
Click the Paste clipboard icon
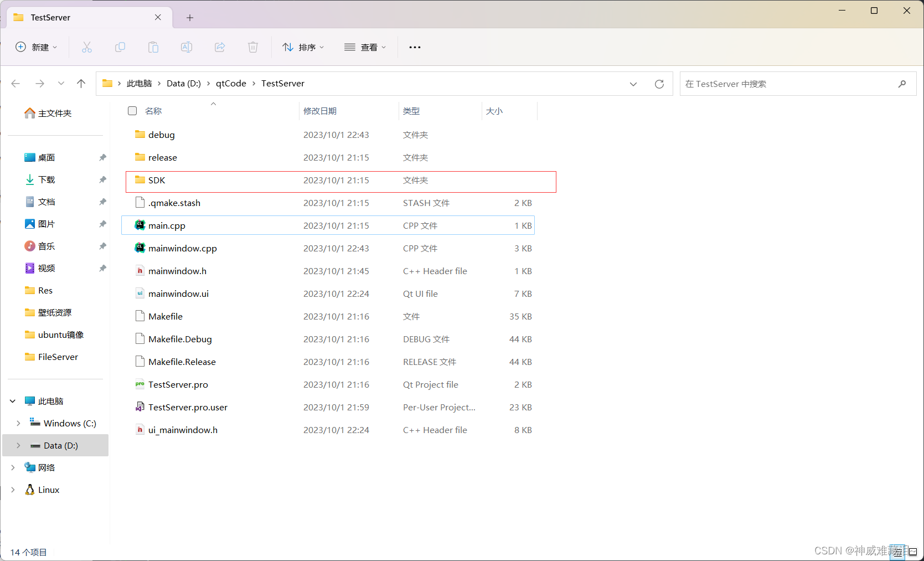[x=153, y=47]
